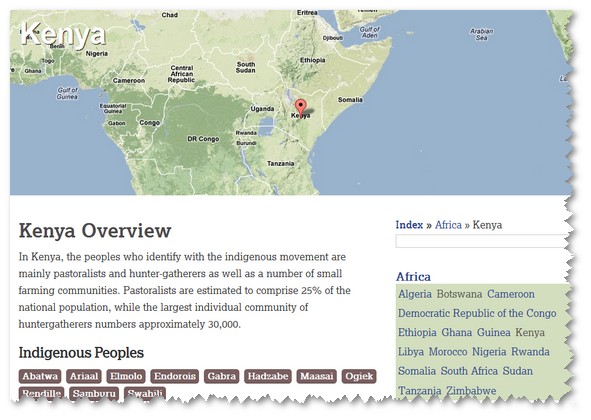
Task: Select the Abatwa indigenous people tag
Action: tap(40, 376)
